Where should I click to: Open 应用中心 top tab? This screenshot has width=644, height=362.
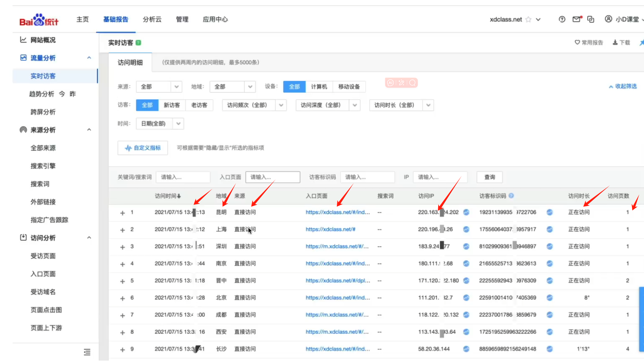coord(215,20)
